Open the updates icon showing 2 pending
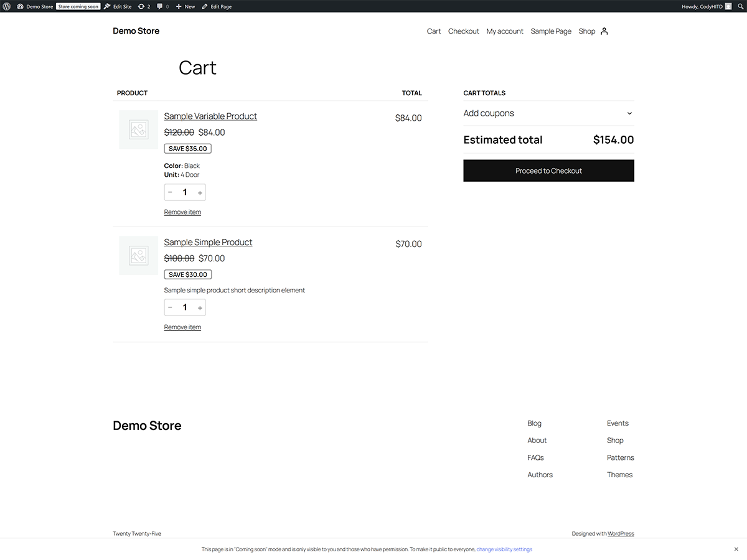 (x=144, y=6)
